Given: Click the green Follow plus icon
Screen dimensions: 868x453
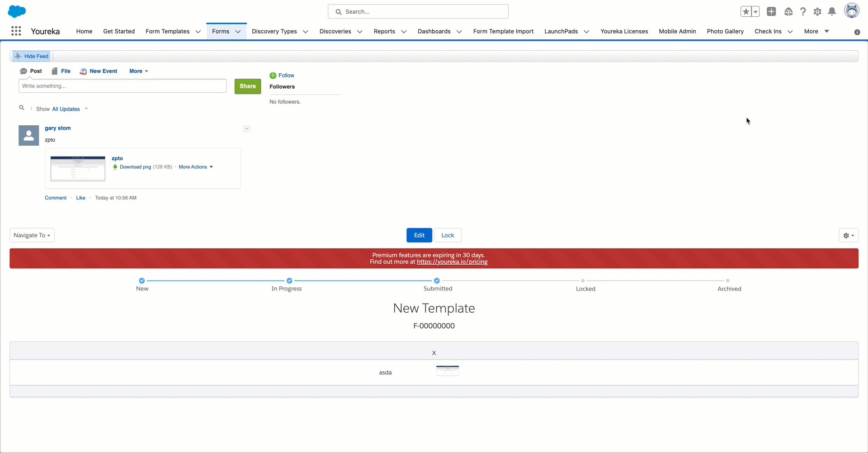Looking at the screenshot, I should [273, 76].
